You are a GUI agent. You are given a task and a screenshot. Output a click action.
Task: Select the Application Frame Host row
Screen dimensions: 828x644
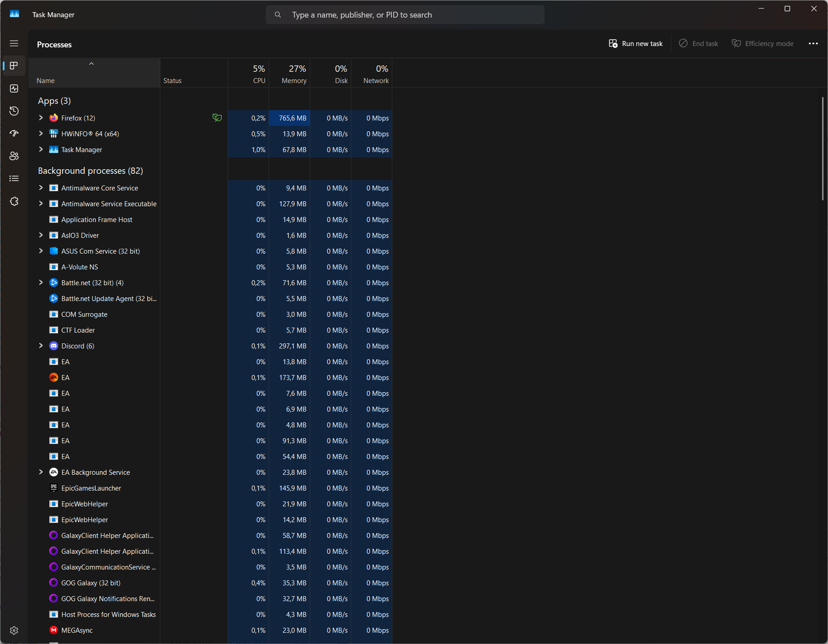pos(210,219)
